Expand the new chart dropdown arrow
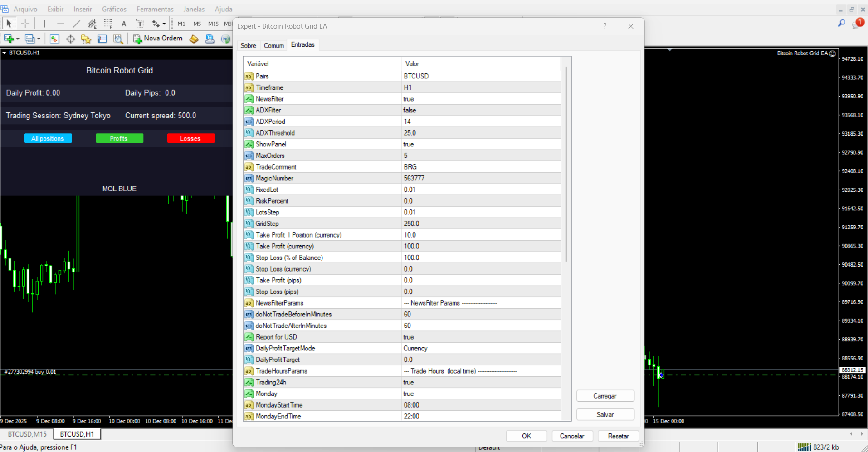Screen dimensions: 868x452 click(18, 39)
